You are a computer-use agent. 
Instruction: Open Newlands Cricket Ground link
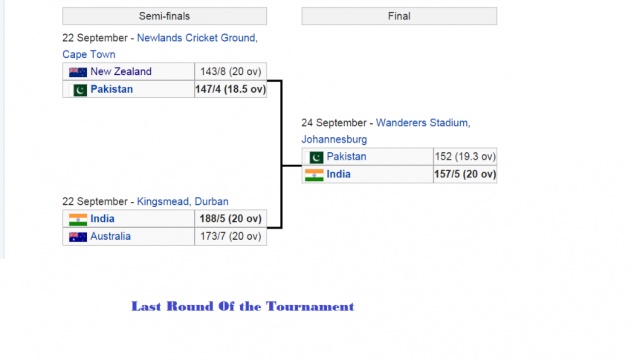click(197, 38)
